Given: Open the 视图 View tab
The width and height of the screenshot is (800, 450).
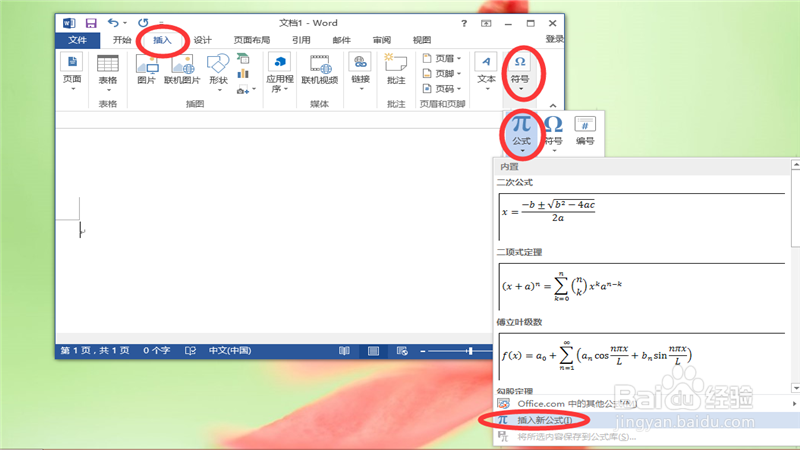Looking at the screenshot, I should click(x=422, y=40).
